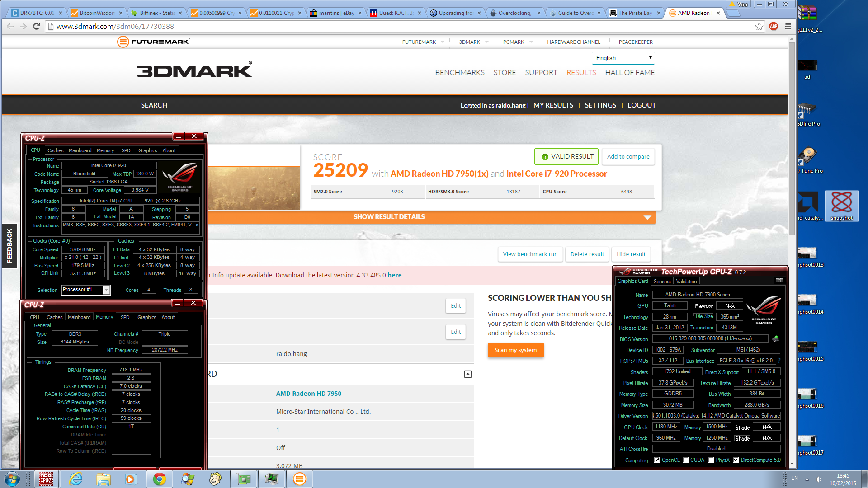
Task: Open Mainboard tab in upper CPU-Z window
Action: 80,150
